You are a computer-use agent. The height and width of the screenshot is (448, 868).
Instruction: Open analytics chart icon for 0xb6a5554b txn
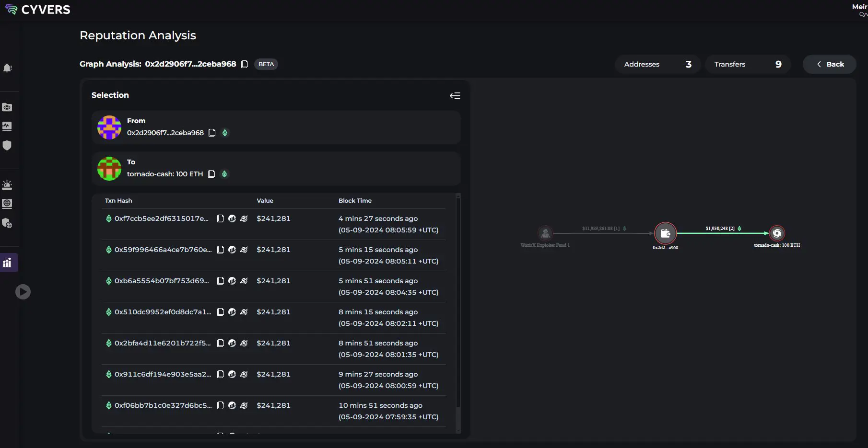pos(232,281)
